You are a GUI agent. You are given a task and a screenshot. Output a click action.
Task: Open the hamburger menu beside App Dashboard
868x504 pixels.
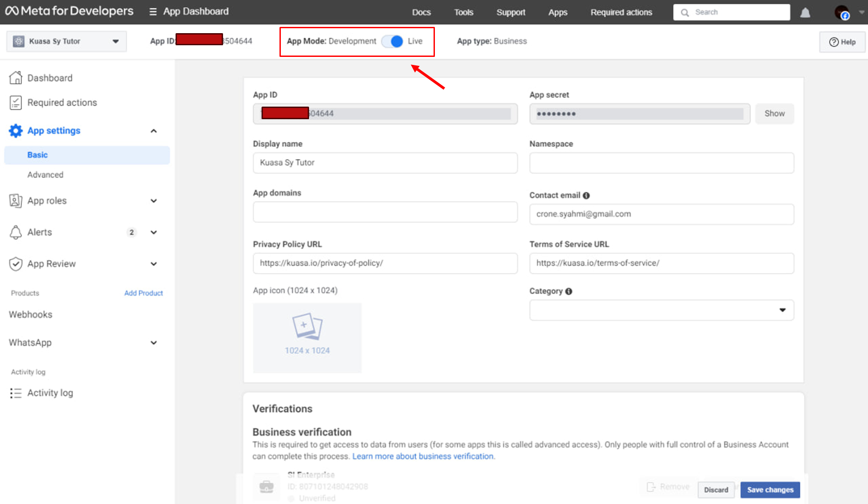point(153,12)
